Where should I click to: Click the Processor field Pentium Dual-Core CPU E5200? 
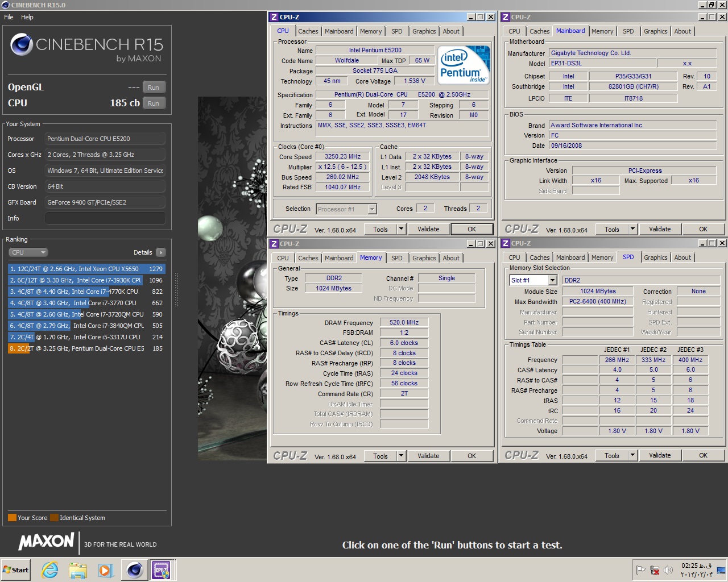pyautogui.click(x=105, y=139)
